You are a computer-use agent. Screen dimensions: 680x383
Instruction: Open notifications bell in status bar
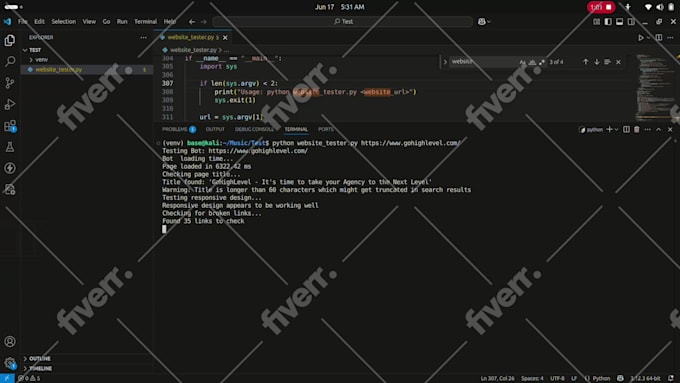coord(671,378)
